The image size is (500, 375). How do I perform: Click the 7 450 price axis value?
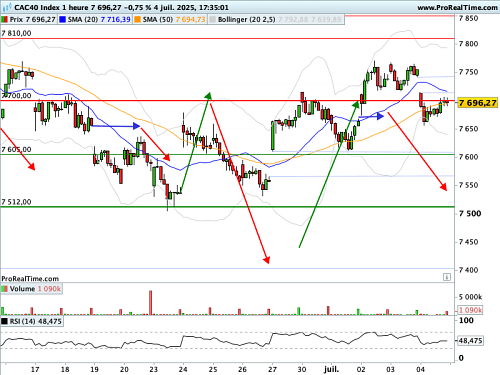click(x=468, y=242)
